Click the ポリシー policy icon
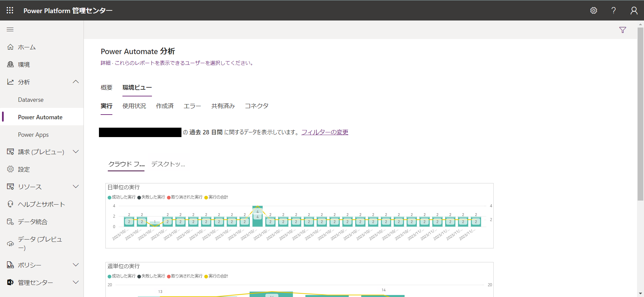 pyautogui.click(x=10, y=265)
